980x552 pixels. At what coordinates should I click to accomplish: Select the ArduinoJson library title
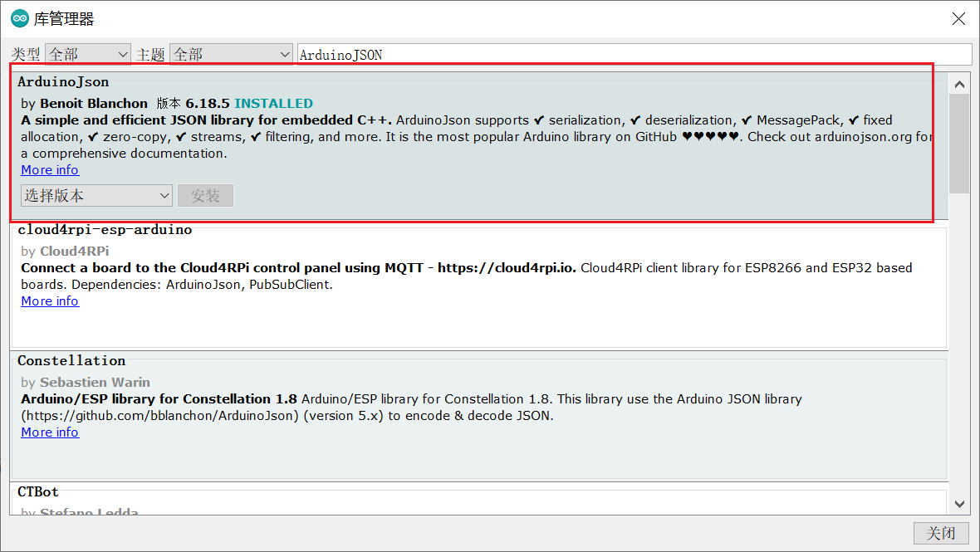[63, 82]
